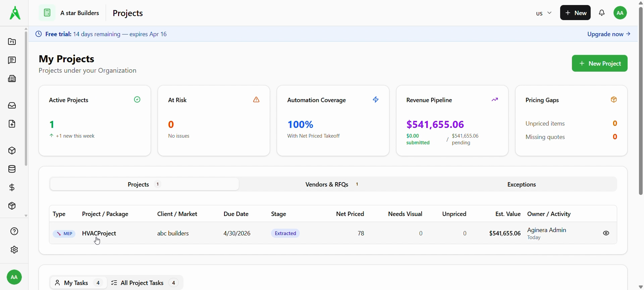Switch to Vendors & RFQs tab
This screenshot has height=290, width=644.
pos(332,185)
